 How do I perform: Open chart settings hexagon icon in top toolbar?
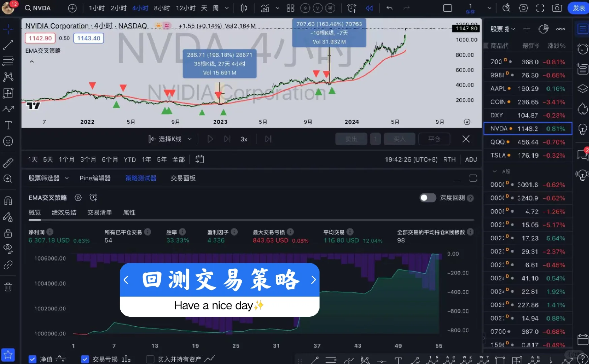point(523,8)
